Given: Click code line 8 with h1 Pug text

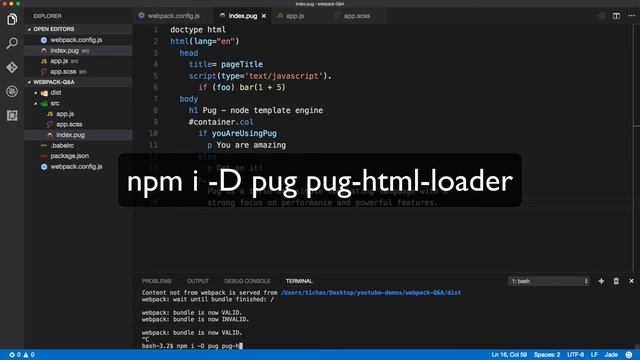Looking at the screenshot, I should pos(256,110).
